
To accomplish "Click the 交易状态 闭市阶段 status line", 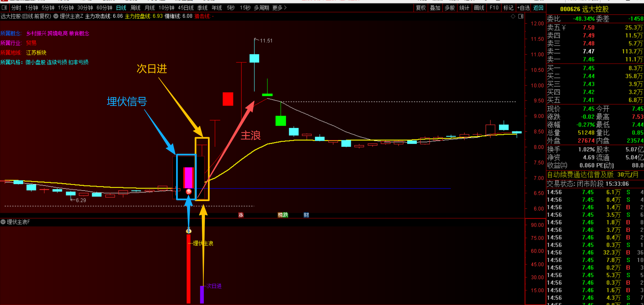I will 588,184.
